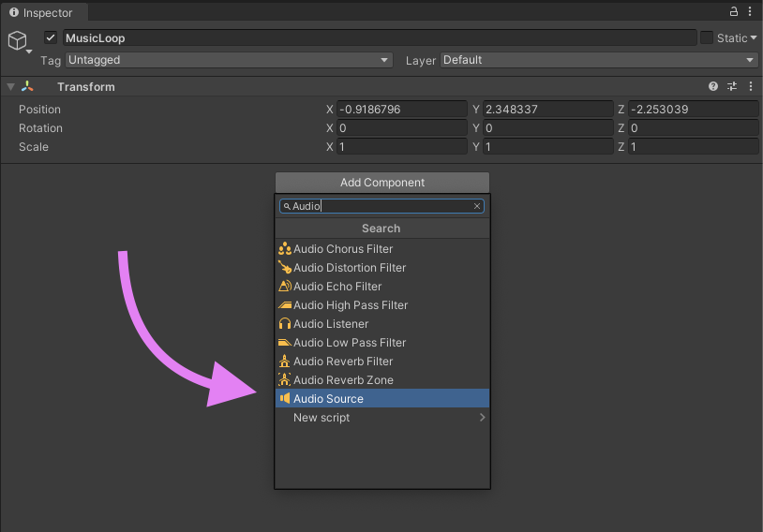Image resolution: width=763 pixels, height=532 pixels.
Task: Open the Transform component kebab menu
Action: tap(751, 86)
